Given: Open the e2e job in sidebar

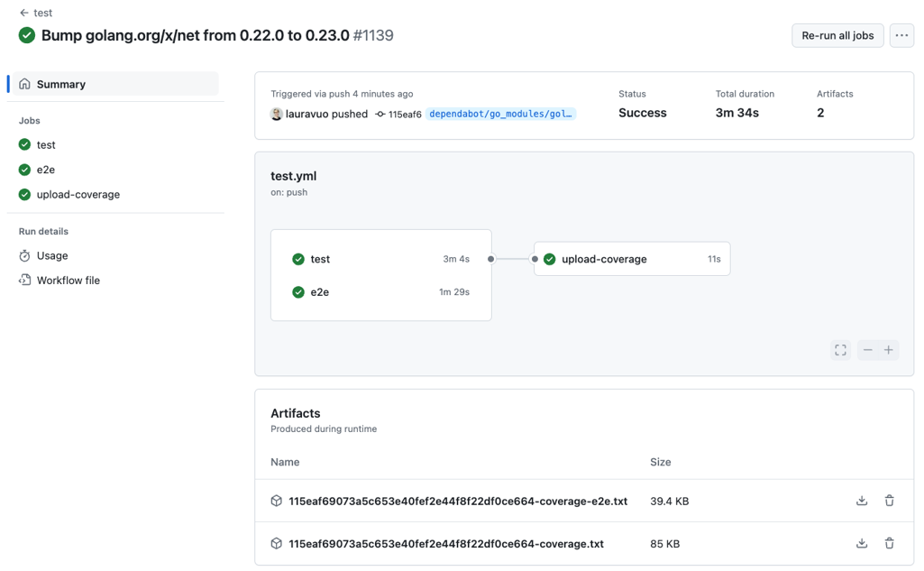Looking at the screenshot, I should click(46, 170).
